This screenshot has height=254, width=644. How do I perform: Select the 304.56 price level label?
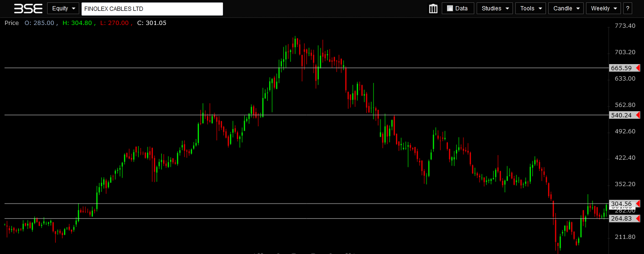tap(621, 204)
